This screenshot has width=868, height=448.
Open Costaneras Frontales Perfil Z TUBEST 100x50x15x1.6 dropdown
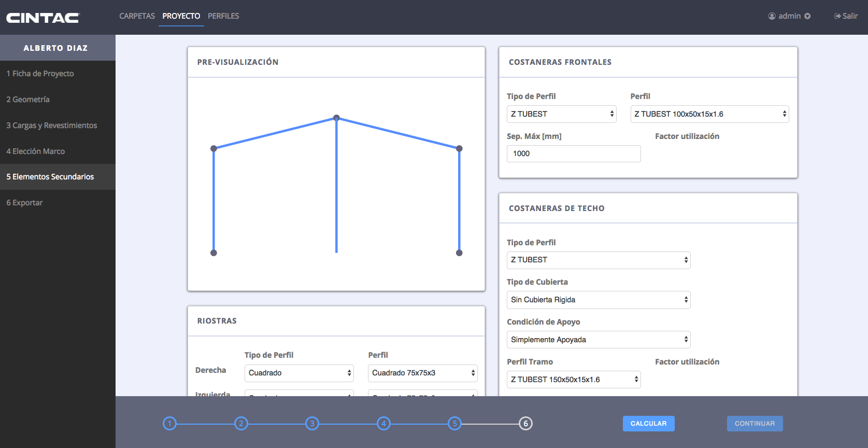(709, 114)
